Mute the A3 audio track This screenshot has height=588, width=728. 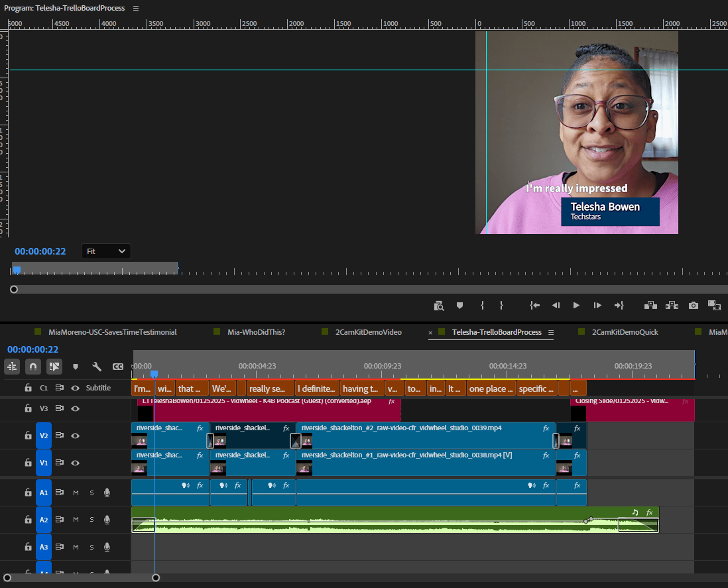pos(76,547)
